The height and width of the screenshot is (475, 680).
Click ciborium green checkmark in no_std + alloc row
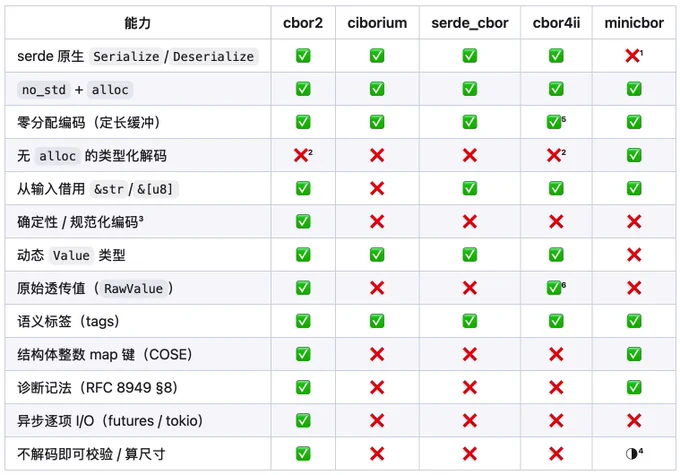[x=377, y=89]
